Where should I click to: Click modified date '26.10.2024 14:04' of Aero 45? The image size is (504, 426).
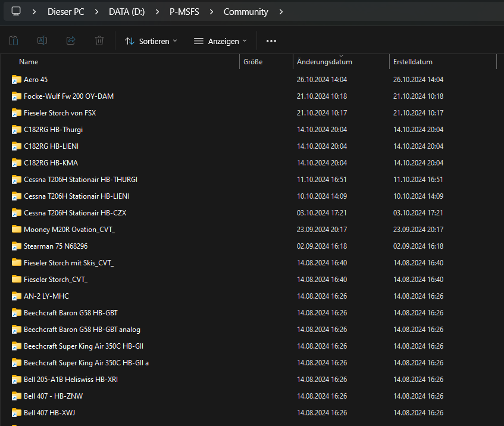[x=322, y=79]
